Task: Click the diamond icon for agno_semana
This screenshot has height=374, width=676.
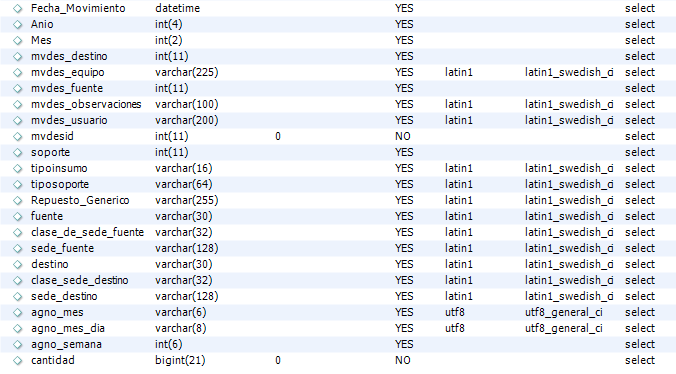Action: click(x=18, y=344)
